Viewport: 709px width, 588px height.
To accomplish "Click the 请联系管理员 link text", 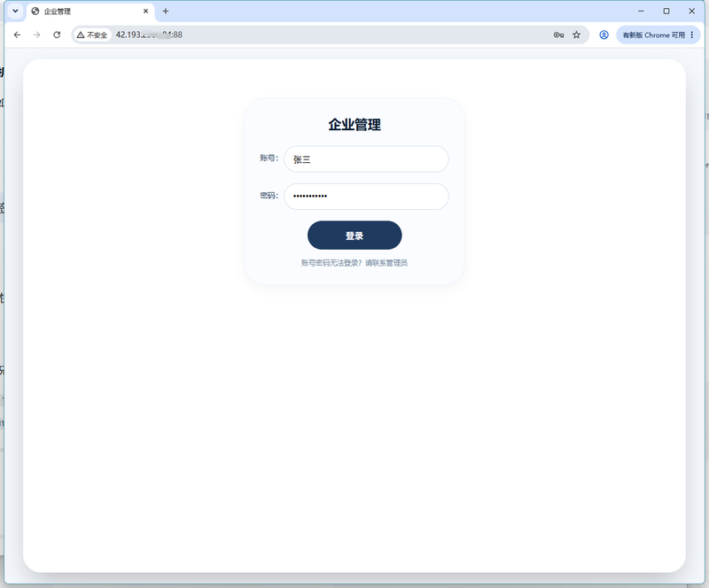I will [386, 263].
